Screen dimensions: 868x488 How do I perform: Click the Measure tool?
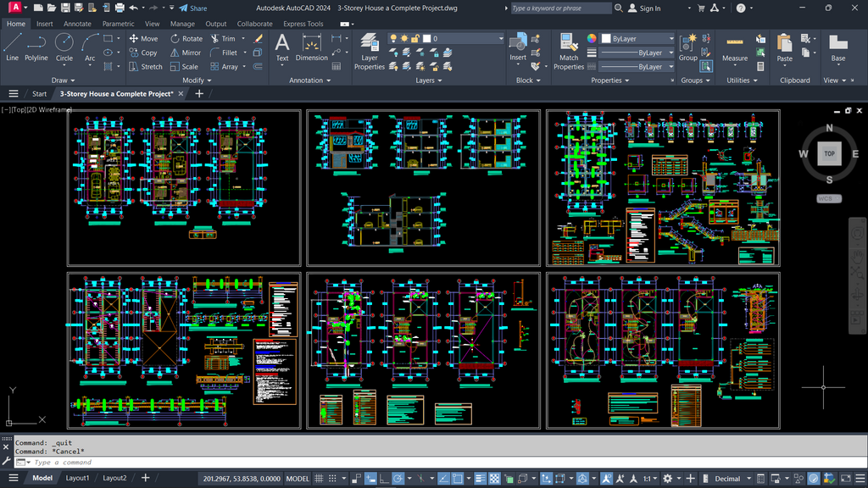tap(735, 48)
